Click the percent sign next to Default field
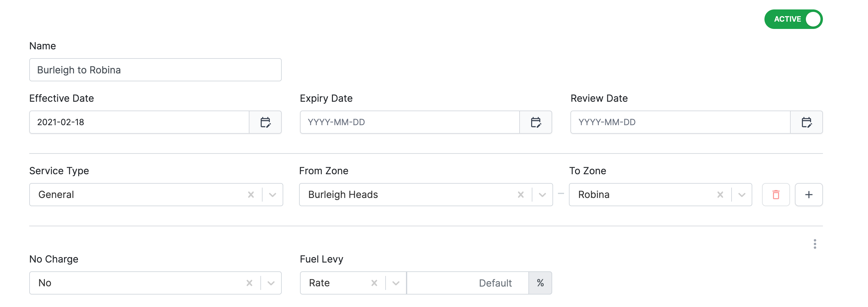The image size is (868, 307). [541, 283]
